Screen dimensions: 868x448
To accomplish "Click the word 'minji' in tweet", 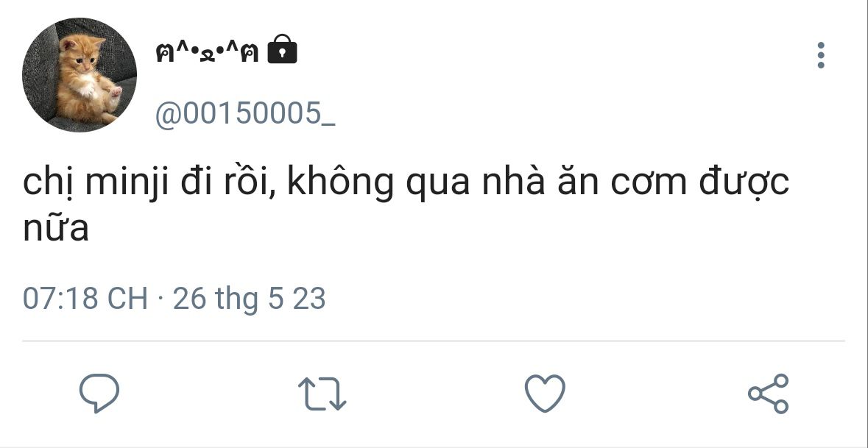I will 126,182.
